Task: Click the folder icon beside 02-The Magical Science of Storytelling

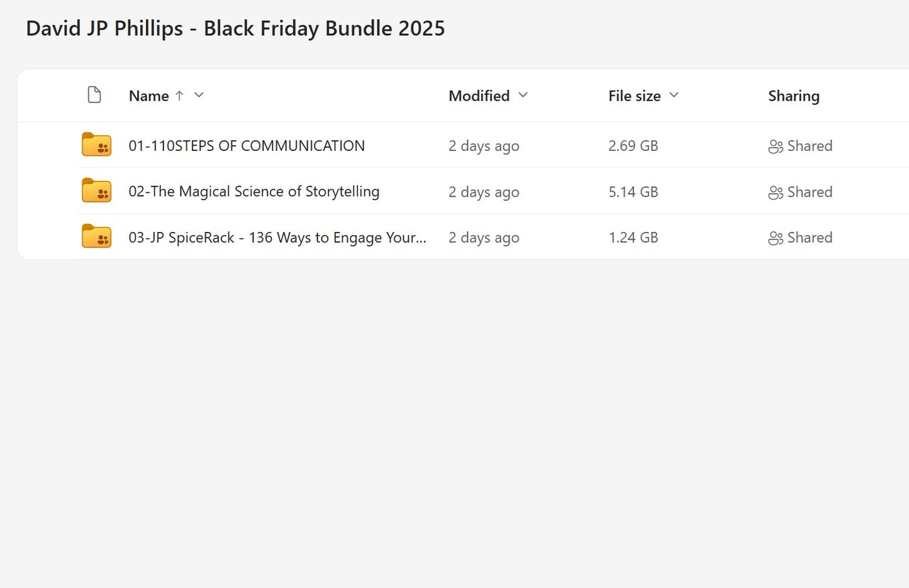Action: pyautogui.click(x=96, y=191)
